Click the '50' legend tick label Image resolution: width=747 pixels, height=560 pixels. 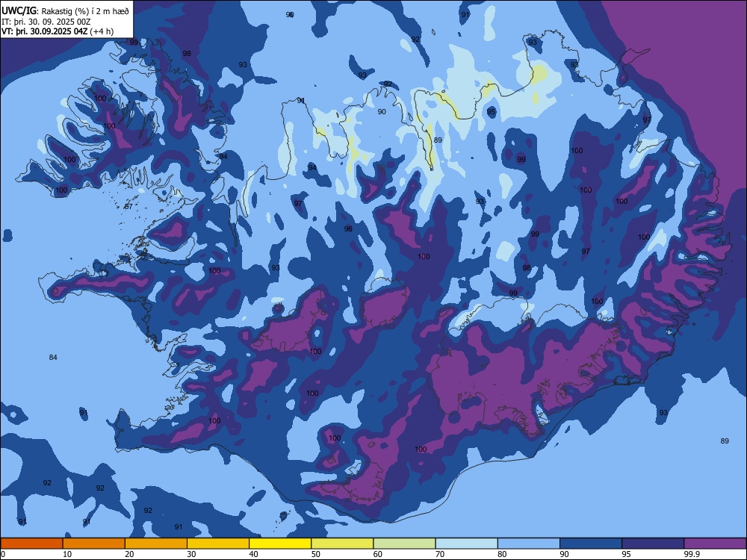pos(316,554)
